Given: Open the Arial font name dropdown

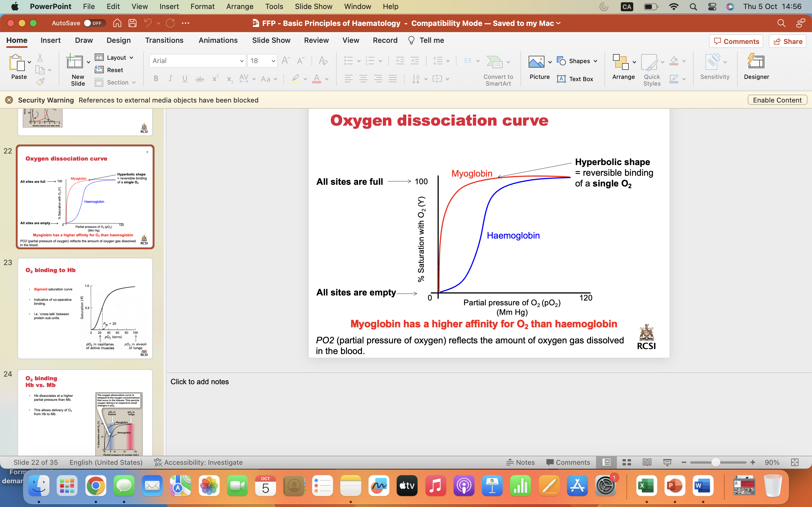Looking at the screenshot, I should click(241, 61).
